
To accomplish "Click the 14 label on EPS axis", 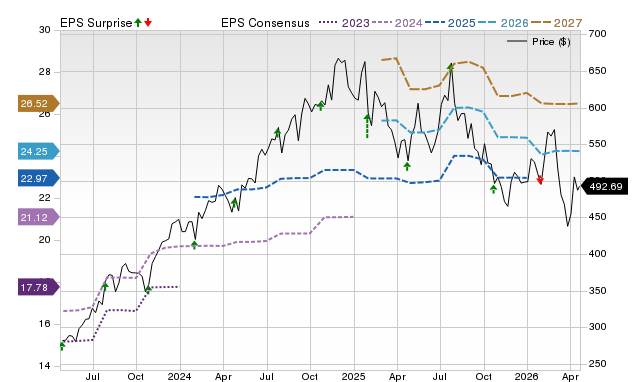I will [45, 366].
